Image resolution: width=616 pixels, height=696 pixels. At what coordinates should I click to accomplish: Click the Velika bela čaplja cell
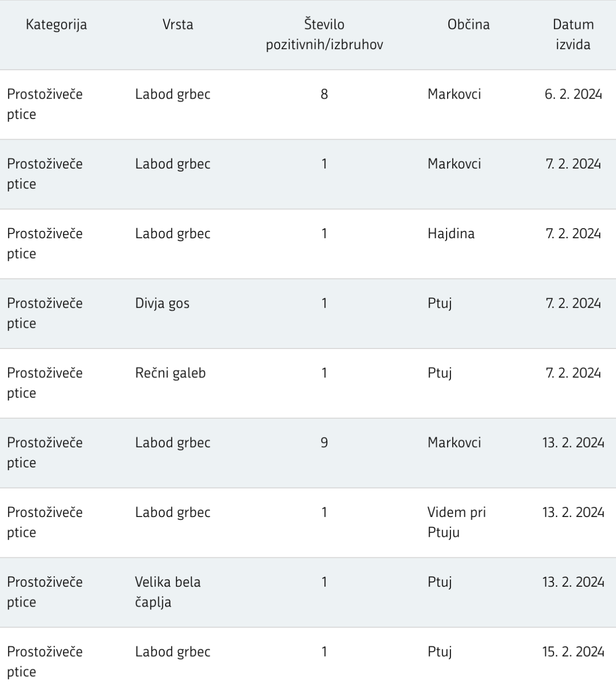(x=167, y=592)
